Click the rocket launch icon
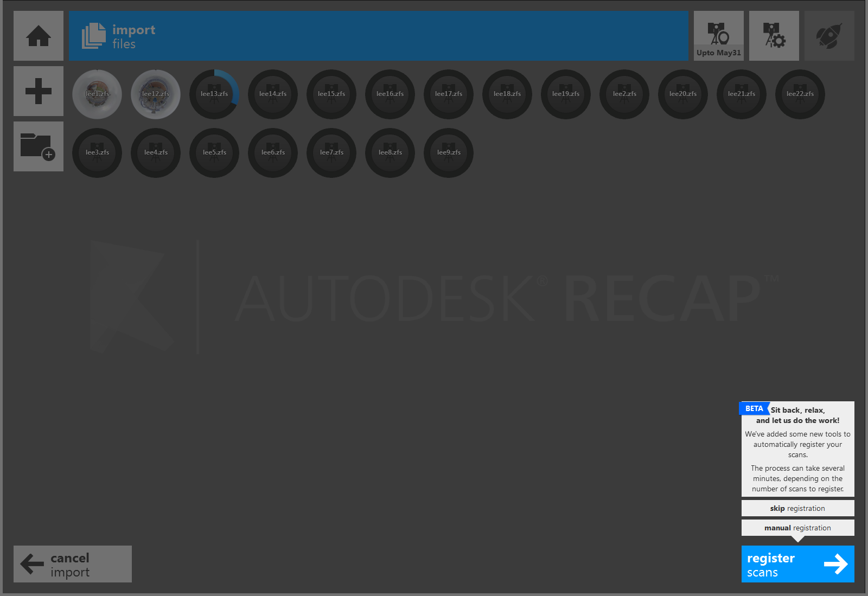This screenshot has height=596, width=868. (829, 36)
